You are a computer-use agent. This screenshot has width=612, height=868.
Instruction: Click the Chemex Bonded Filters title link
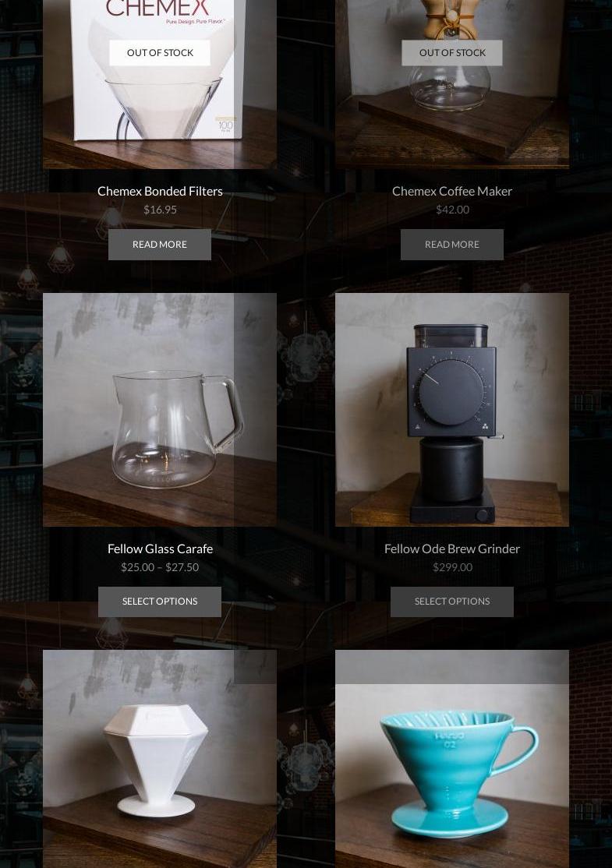coord(160,191)
